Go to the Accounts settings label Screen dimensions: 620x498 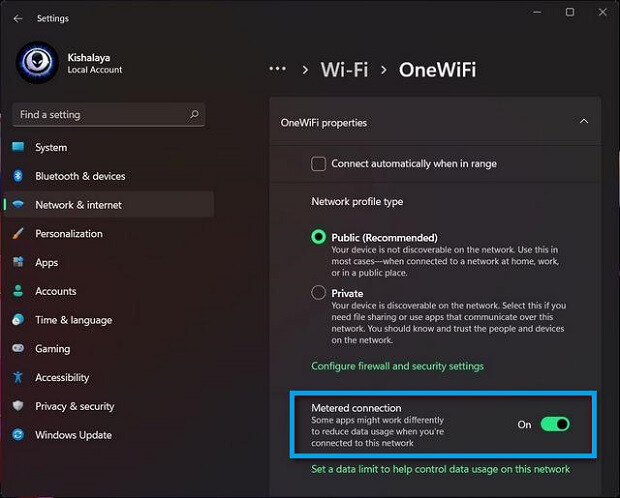click(x=56, y=291)
